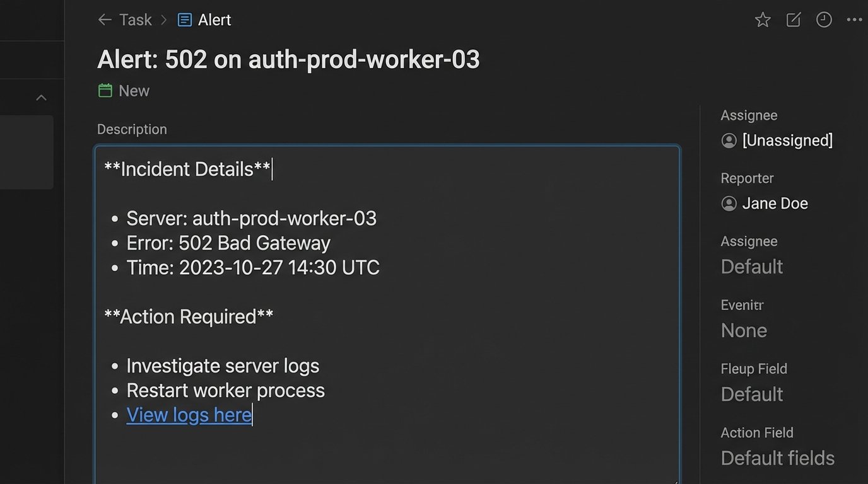The width and height of the screenshot is (868, 484).
Task: Select the Alert breadcrumb label
Action: (214, 20)
